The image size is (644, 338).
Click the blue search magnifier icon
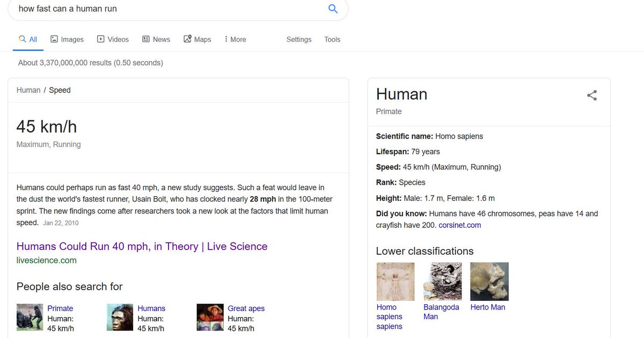333,9
